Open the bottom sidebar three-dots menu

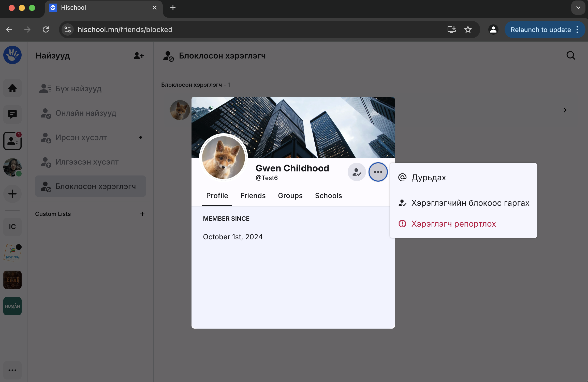(x=12, y=370)
